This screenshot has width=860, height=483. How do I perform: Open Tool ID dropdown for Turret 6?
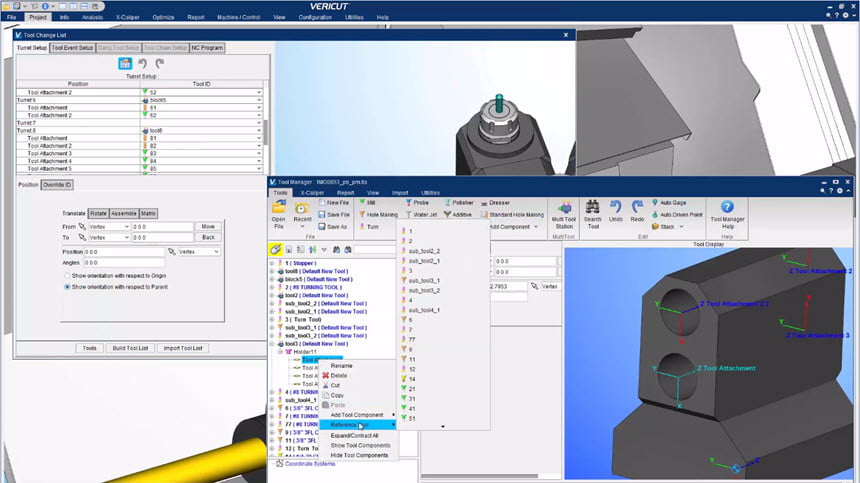click(259, 100)
